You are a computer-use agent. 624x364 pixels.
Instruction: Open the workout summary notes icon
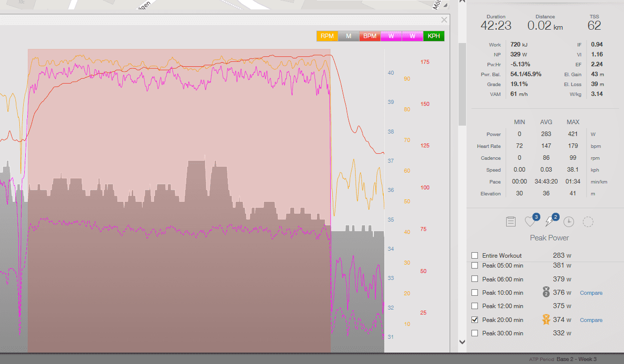[x=511, y=222]
